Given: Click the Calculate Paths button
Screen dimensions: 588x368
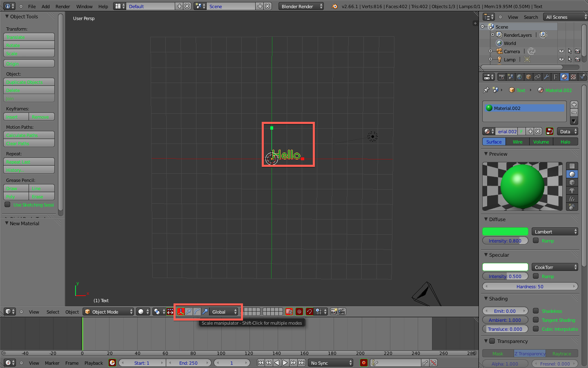Looking at the screenshot, I should coord(29,135).
